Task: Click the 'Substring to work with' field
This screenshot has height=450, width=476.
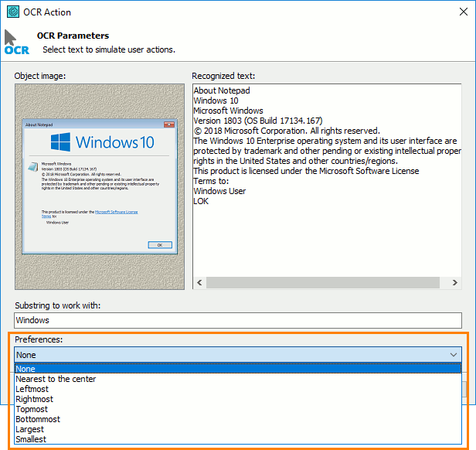Action: [x=238, y=320]
